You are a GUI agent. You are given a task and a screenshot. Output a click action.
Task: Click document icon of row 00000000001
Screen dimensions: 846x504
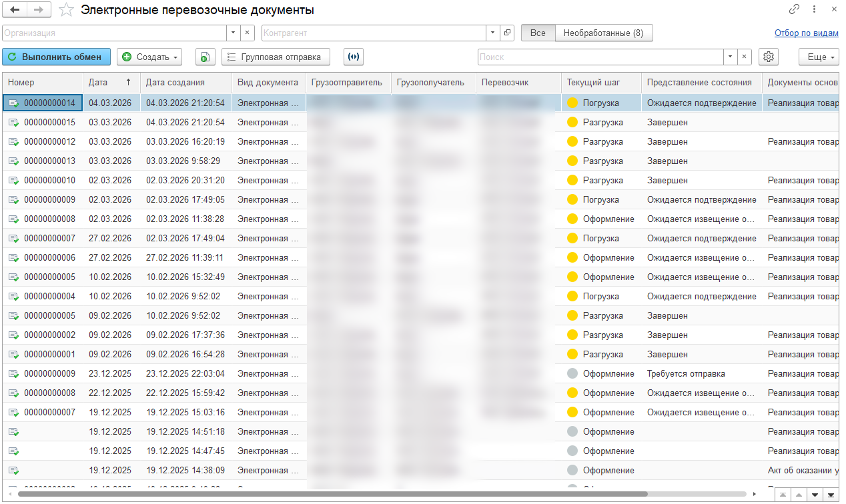click(x=13, y=355)
